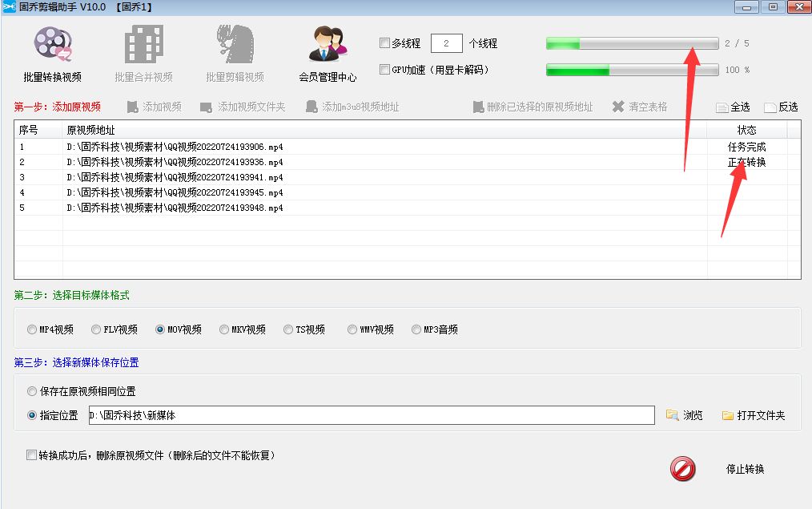Click the 添加视频 toolbar icon
Image resolution: width=812 pixels, height=509 pixels.
[x=133, y=107]
